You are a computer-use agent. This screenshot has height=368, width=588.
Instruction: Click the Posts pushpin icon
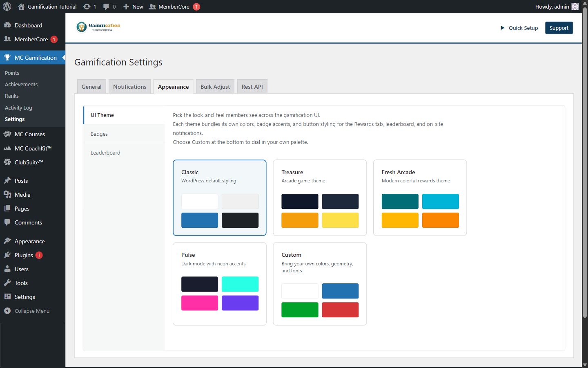click(x=7, y=180)
